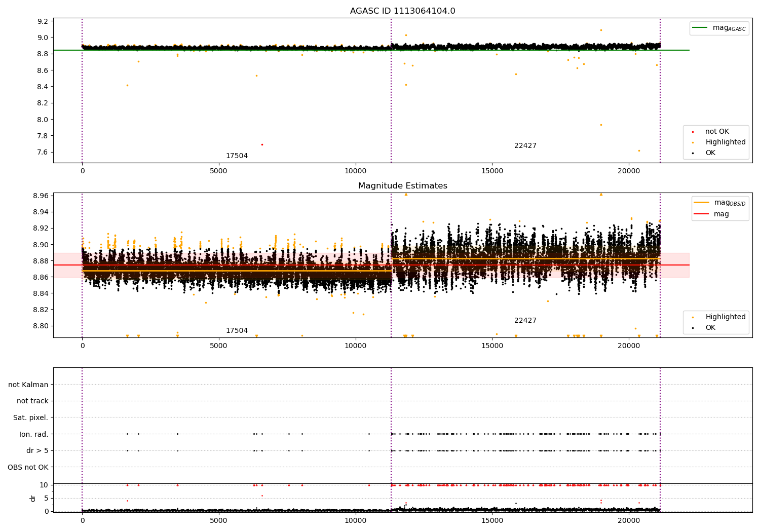
Task: Click the "not track" axis label
Action: (32, 401)
